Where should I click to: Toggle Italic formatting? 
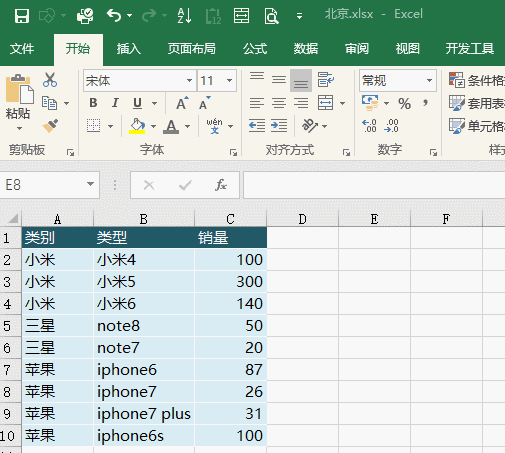click(115, 103)
